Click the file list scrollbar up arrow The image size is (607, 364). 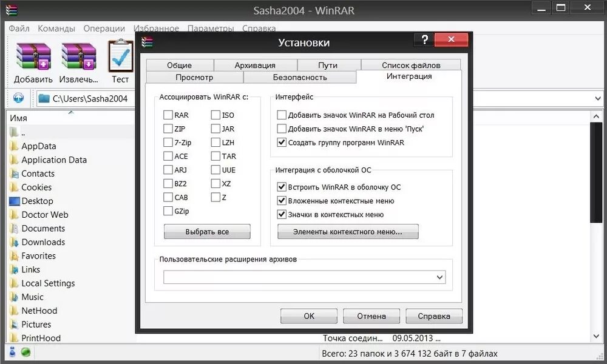596,116
